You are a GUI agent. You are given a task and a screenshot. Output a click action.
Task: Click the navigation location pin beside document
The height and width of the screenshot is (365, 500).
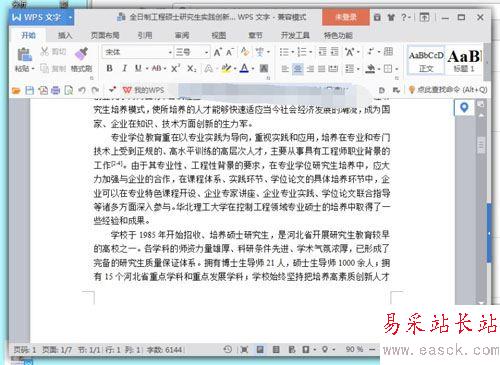(464, 108)
